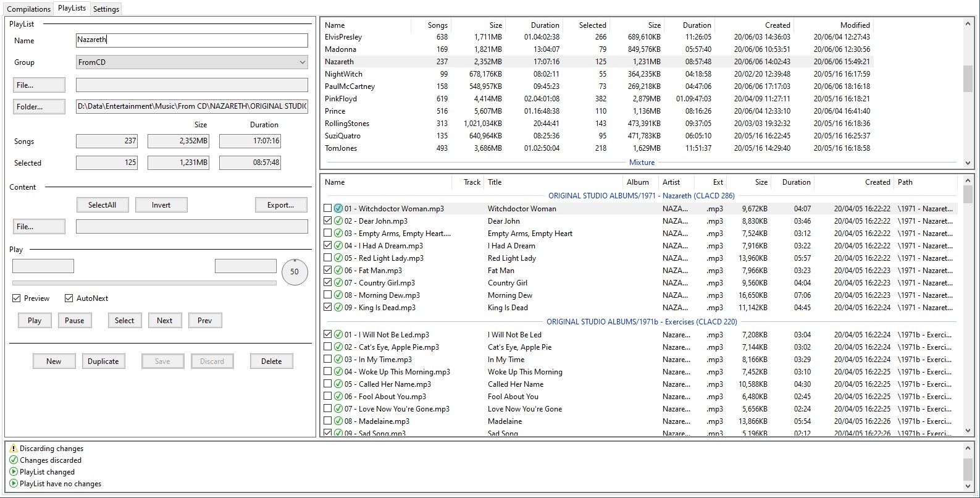Screen dimensions: 980x498
Task: Switch to the PlayLists tab
Action: coord(72,8)
